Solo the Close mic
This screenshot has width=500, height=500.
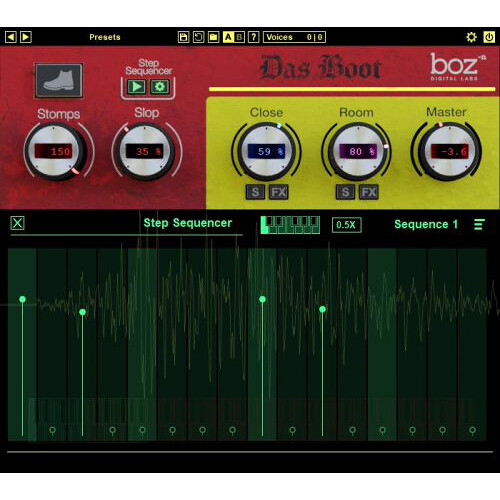255,192
